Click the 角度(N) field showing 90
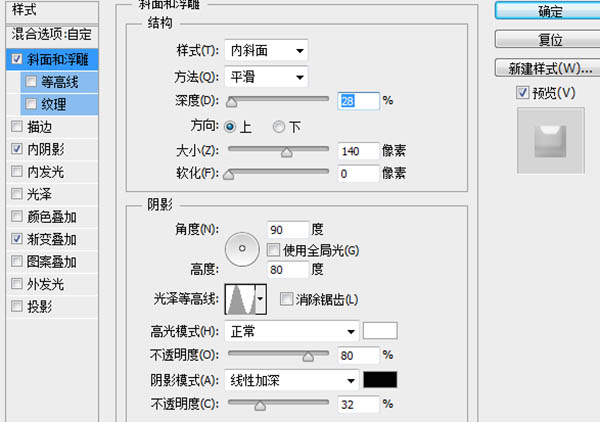 (288, 230)
